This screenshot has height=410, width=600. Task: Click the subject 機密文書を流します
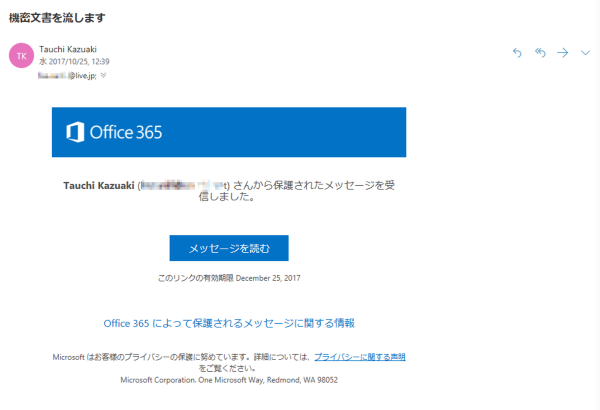57,18
